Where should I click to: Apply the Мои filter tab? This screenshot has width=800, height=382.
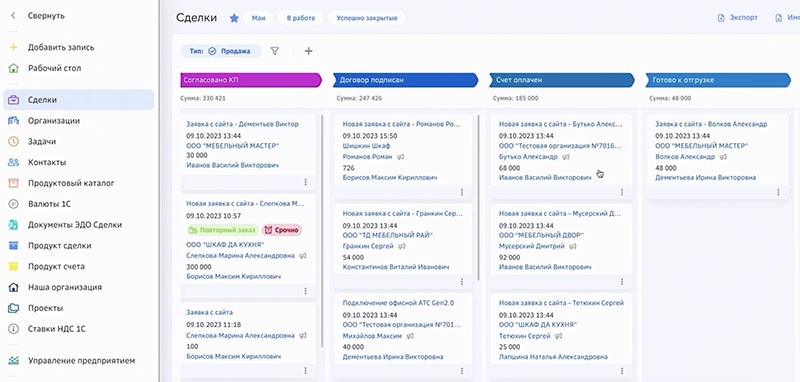click(259, 18)
